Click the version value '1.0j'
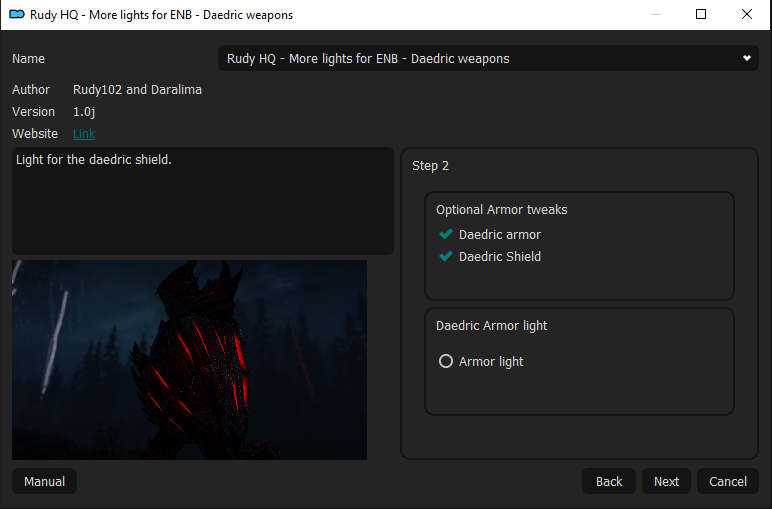Screen dimensions: 772x509 [x=84, y=112]
